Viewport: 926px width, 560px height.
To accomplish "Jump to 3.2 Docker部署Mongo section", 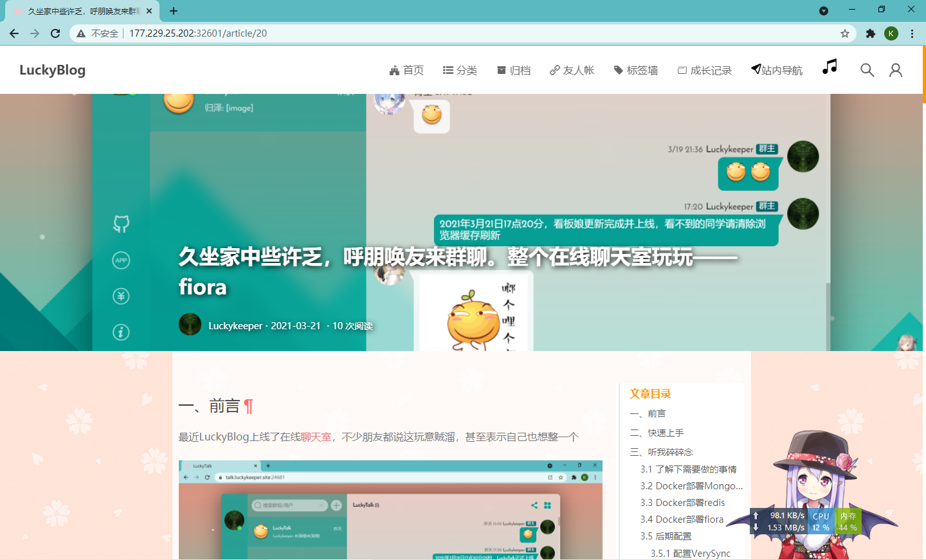I will (691, 486).
